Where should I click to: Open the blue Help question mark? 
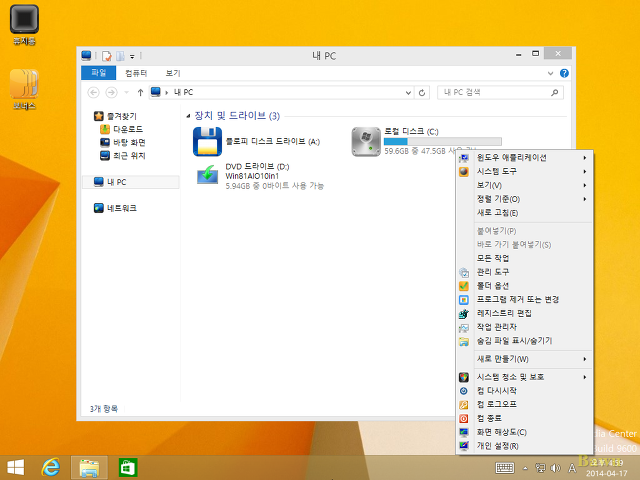click(564, 73)
